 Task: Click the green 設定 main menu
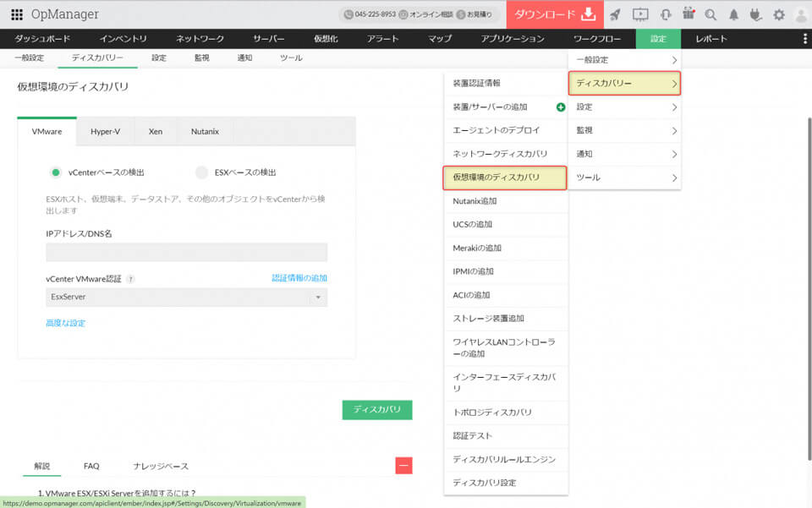pyautogui.click(x=658, y=39)
